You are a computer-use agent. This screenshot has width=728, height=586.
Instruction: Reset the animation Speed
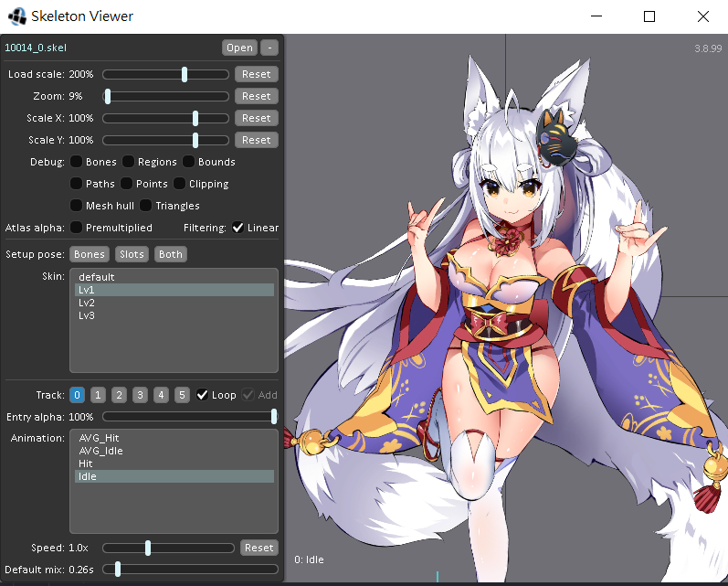tap(259, 548)
